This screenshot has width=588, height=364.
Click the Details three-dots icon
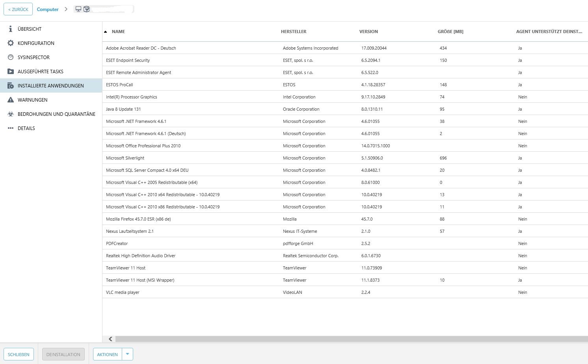(x=11, y=128)
